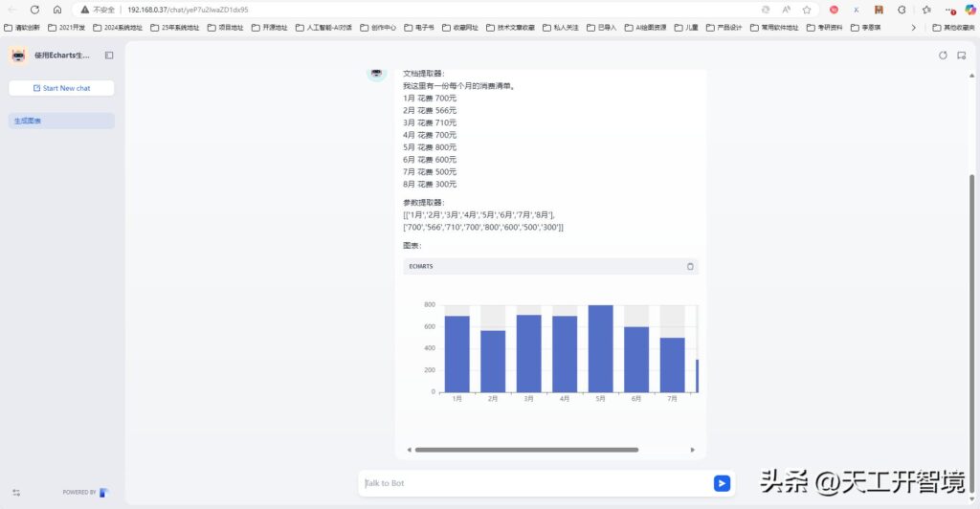Open the 项目地址 bookmark folder
980x509 pixels.
point(226,28)
